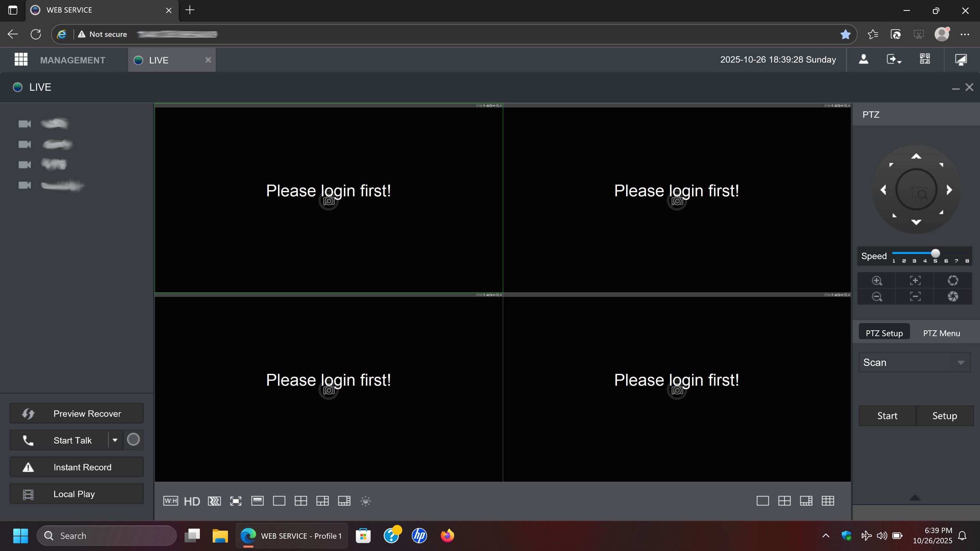Set PTZ speed to tick mark 8
980x551 pixels.
[967, 261]
